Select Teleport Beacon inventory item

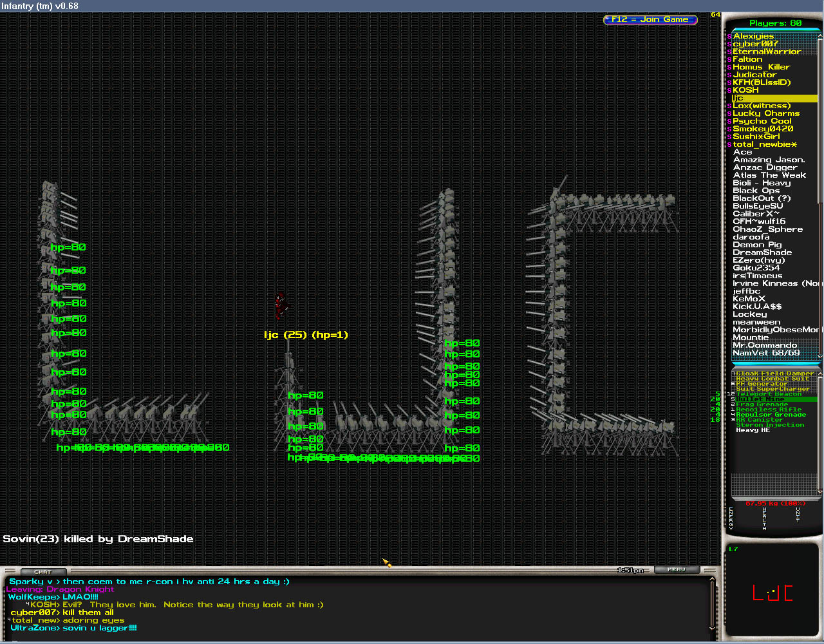[769, 394]
